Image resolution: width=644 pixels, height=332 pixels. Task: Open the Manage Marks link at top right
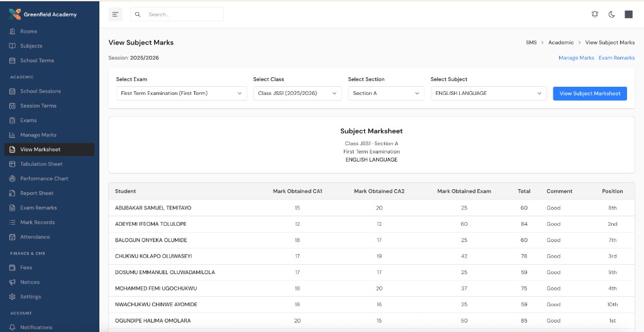576,58
